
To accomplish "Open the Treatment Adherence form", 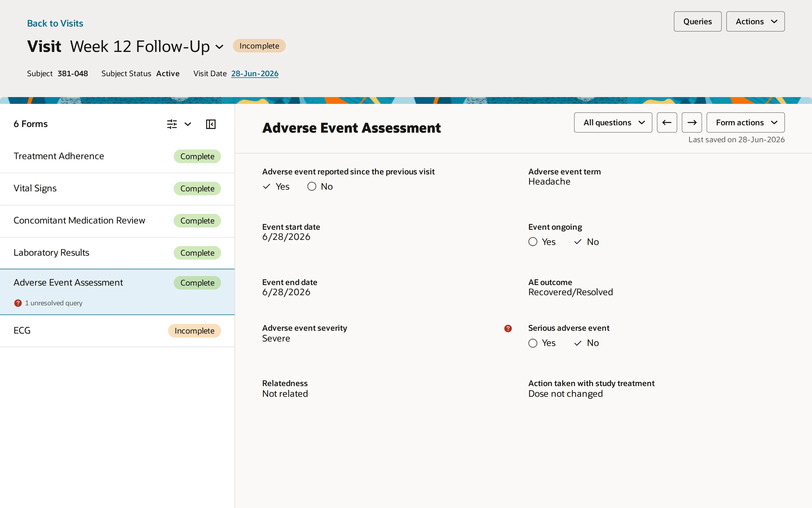I will (117, 156).
